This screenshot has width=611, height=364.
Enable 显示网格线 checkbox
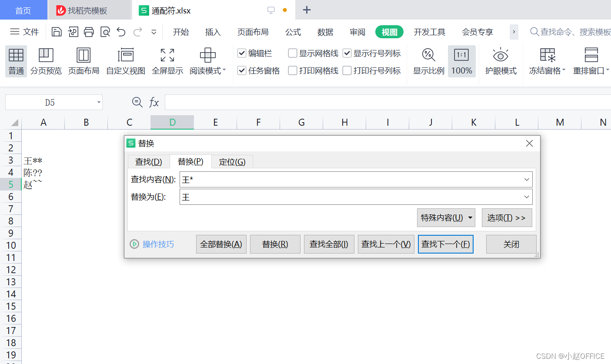[293, 53]
